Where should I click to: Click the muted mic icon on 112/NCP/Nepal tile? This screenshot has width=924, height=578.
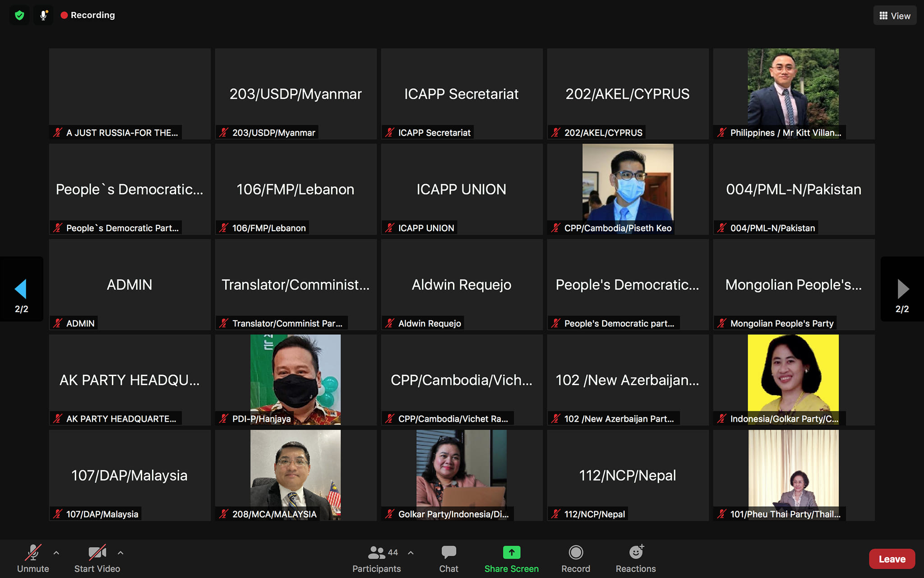pos(556,513)
